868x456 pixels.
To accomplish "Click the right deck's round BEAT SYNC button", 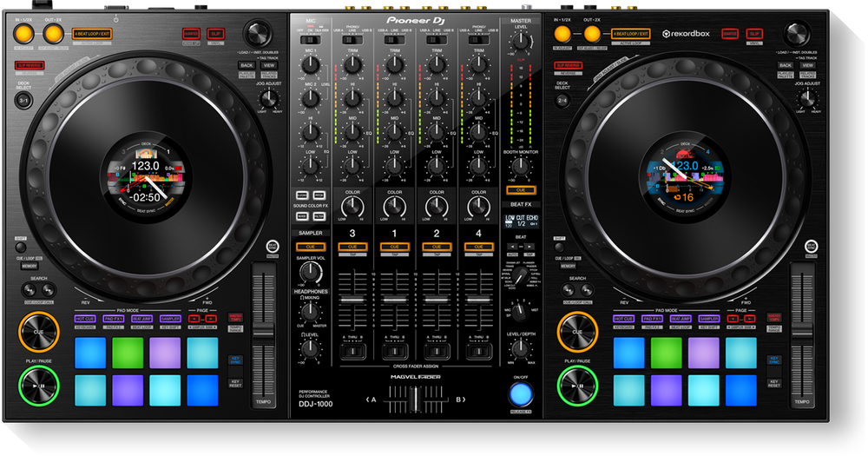I will pos(811,246).
